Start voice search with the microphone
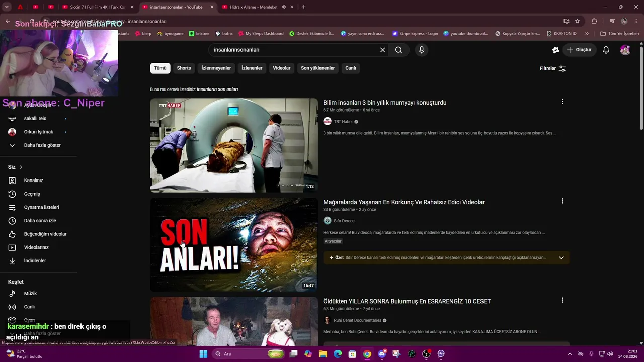The width and height of the screenshot is (644, 362). 422,50
